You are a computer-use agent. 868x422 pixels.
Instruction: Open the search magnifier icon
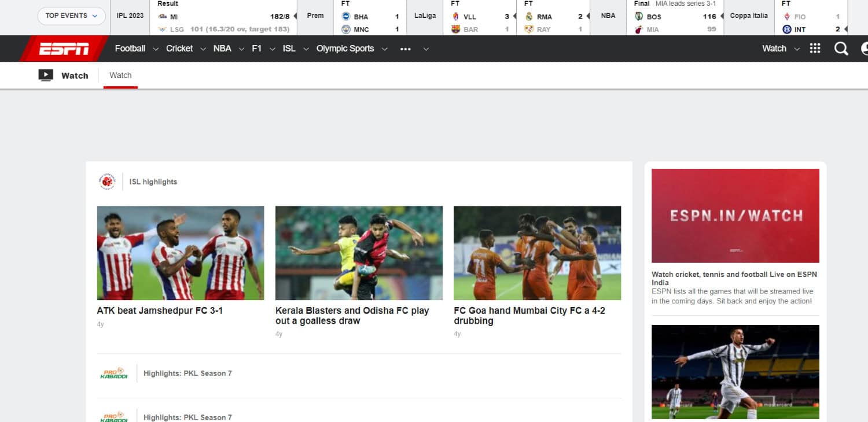[x=841, y=49]
